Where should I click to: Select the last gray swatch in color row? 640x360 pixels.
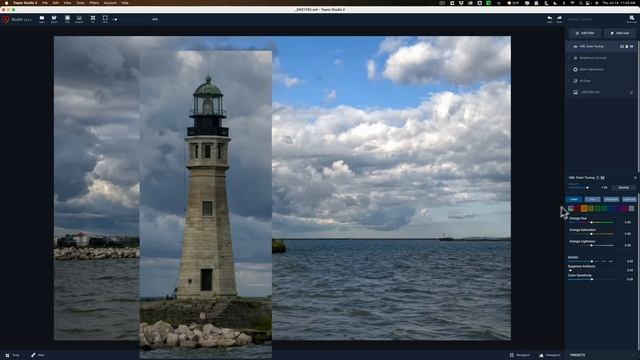[631, 209]
